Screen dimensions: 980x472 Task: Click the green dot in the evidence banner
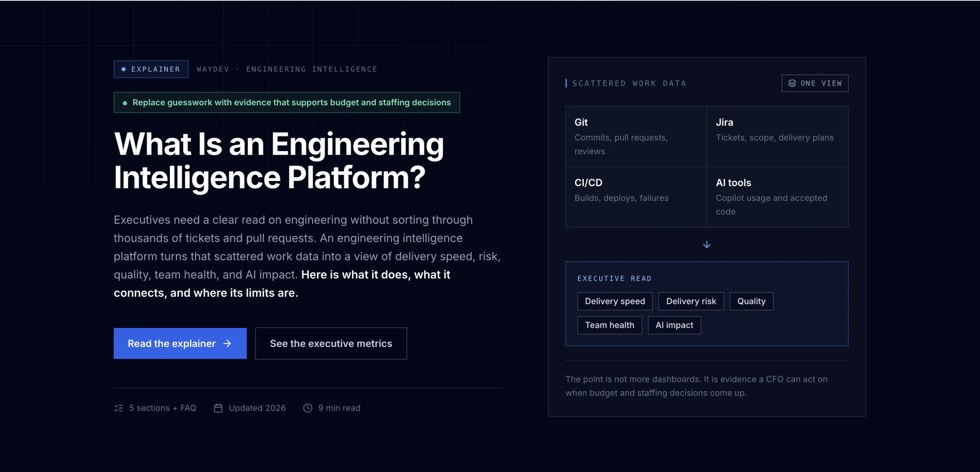click(x=125, y=103)
